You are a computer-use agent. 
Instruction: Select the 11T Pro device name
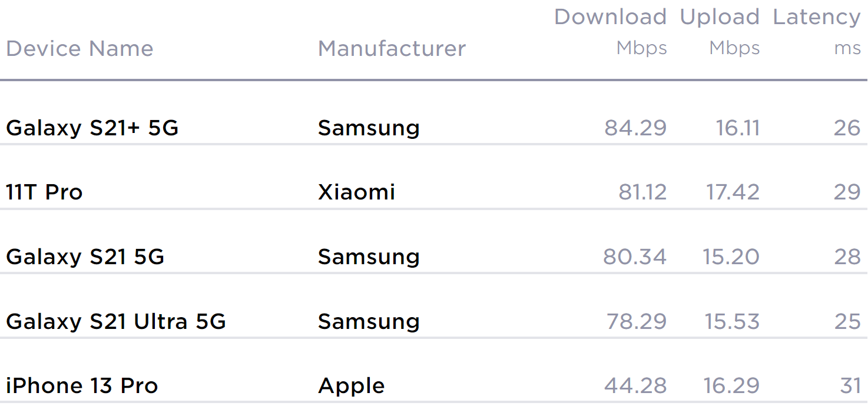44,192
